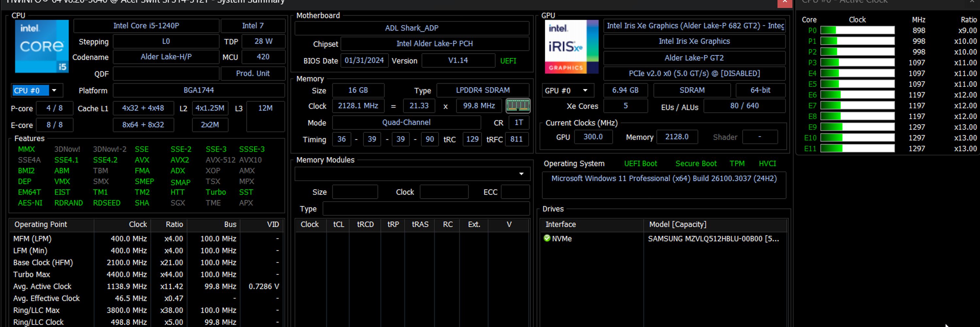Click the E6 core clock bar
Image resolution: width=980 pixels, height=327 pixels.
(x=857, y=95)
